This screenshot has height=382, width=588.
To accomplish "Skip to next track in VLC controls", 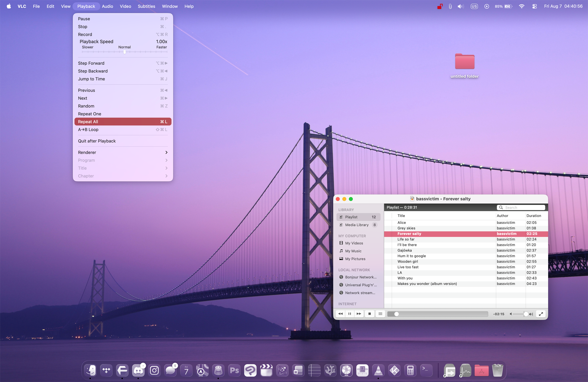I will click(359, 314).
